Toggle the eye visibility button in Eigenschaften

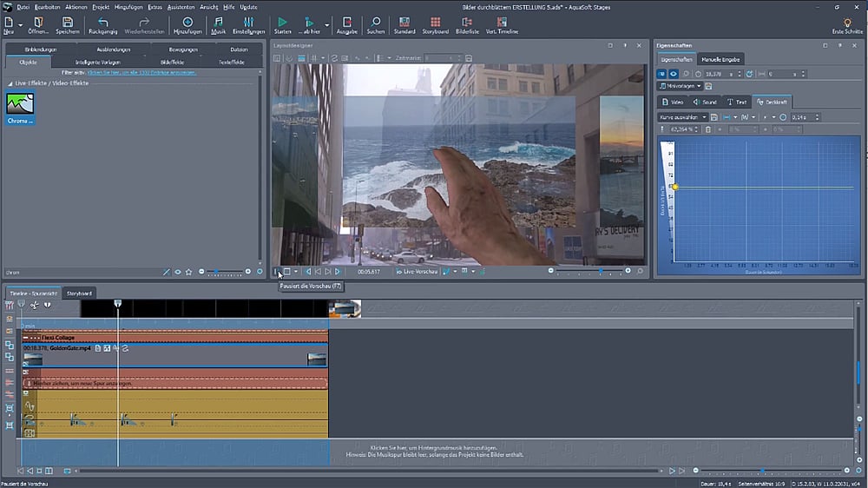coord(673,75)
